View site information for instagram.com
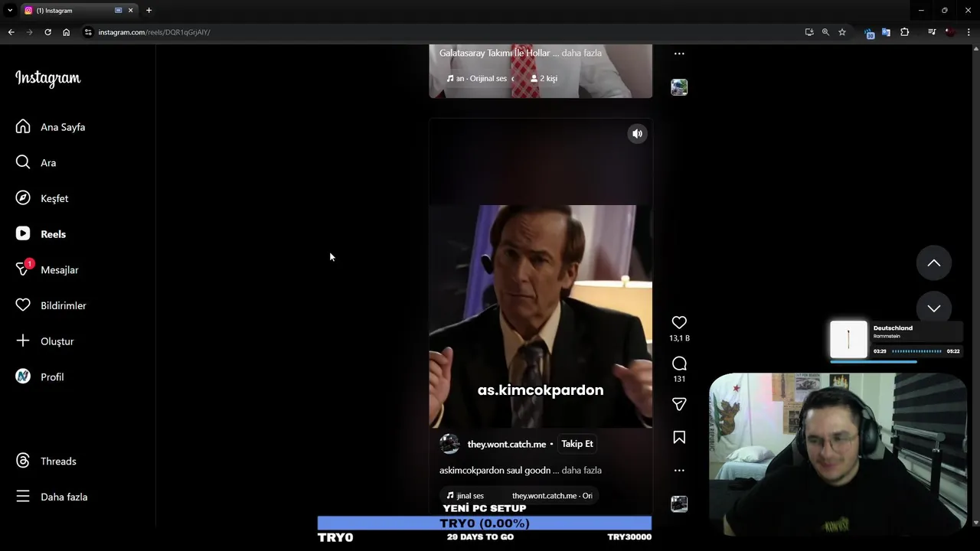Image resolution: width=980 pixels, height=551 pixels. [88, 32]
